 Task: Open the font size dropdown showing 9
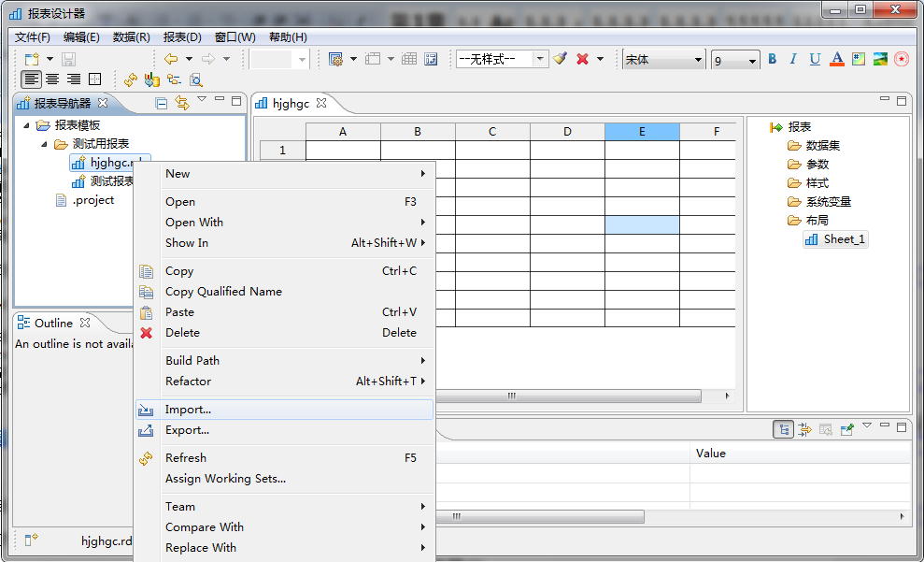pos(734,60)
